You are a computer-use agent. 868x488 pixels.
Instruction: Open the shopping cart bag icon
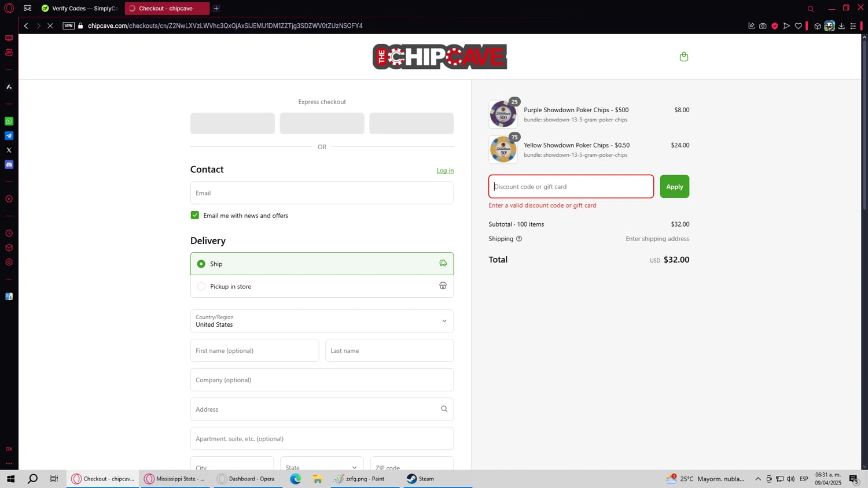pyautogui.click(x=684, y=57)
